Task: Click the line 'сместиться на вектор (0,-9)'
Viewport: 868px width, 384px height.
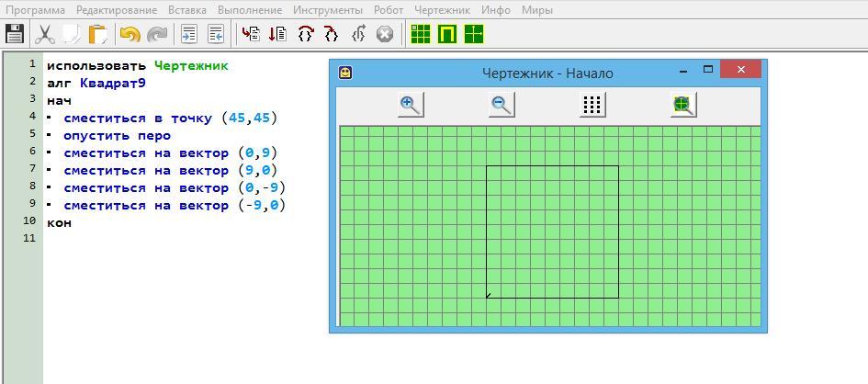Action: click(x=175, y=188)
